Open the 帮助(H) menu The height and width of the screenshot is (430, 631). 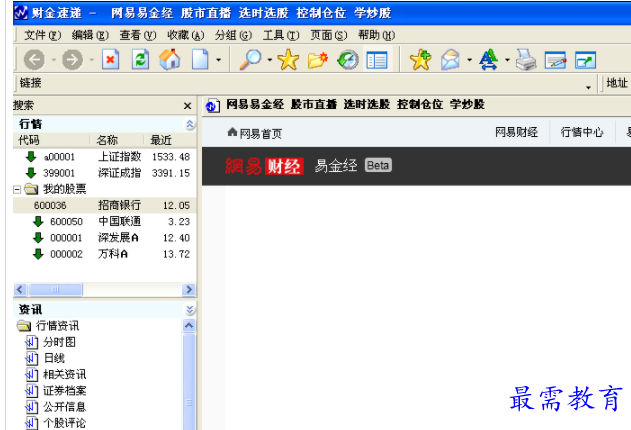point(376,35)
